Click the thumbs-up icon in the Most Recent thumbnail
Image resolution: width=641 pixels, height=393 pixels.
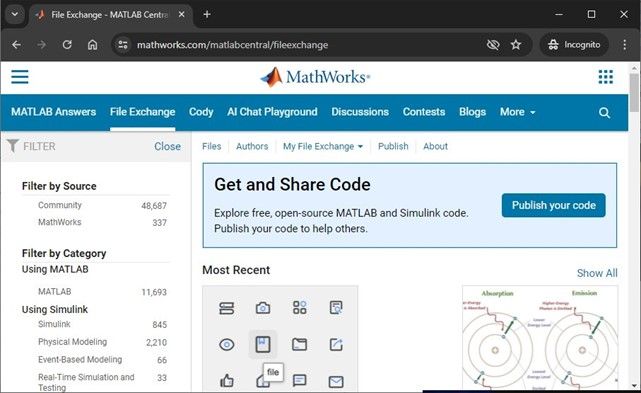[226, 381]
